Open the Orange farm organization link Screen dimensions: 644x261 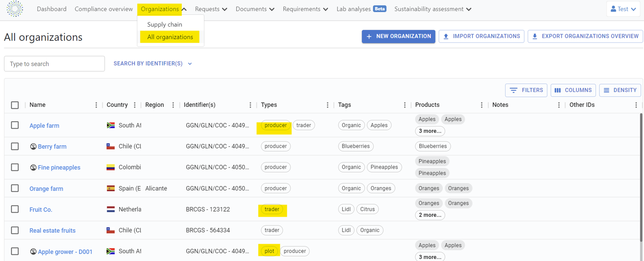coord(46,188)
